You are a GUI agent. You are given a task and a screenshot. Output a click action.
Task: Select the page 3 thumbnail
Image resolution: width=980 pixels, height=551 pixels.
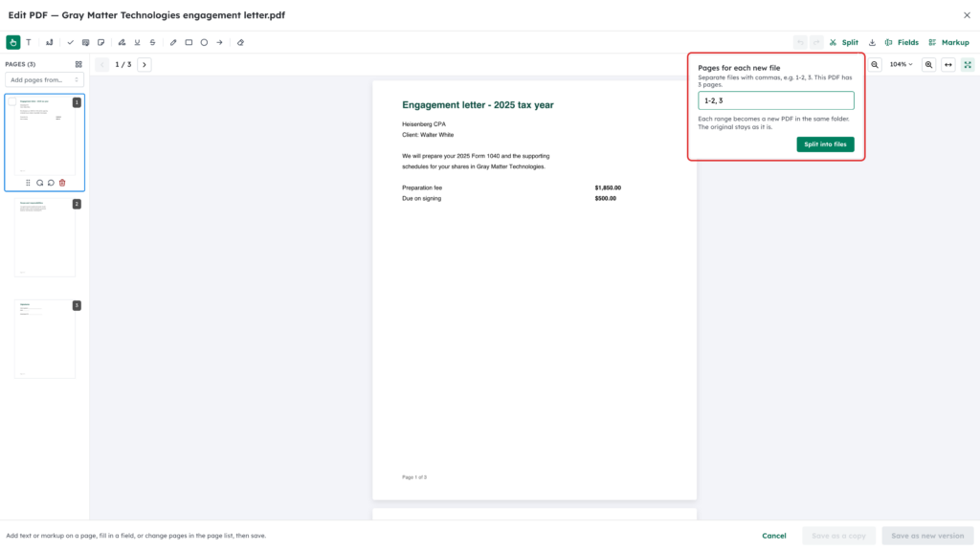coord(45,340)
